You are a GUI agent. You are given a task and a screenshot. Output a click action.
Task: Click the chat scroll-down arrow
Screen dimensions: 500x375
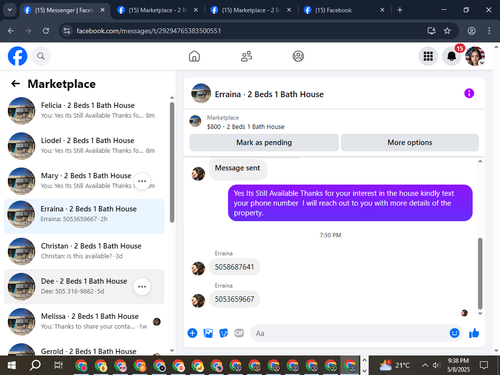[480, 313]
